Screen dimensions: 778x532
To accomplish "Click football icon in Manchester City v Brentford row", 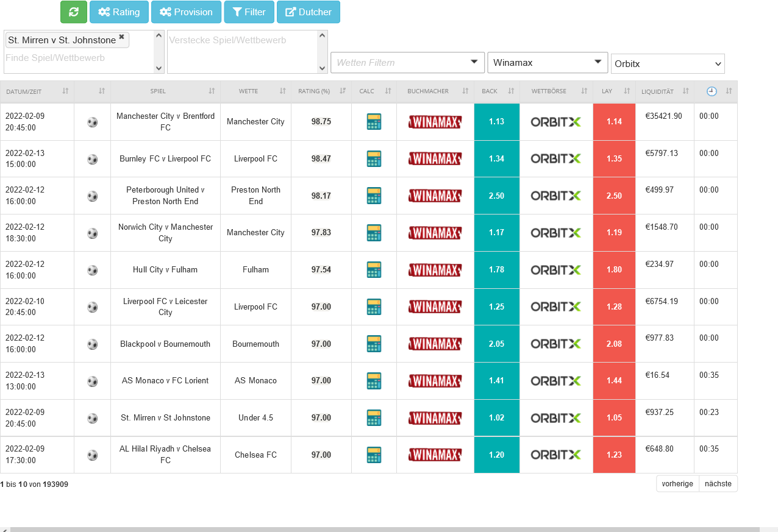I will point(92,122).
